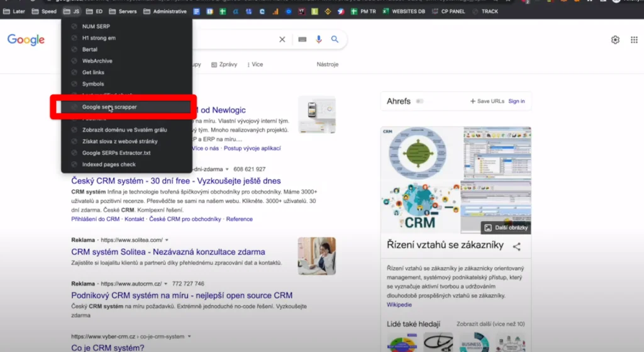644x352 pixels.
Task: Go to Google homepage via logo
Action: [x=26, y=40]
